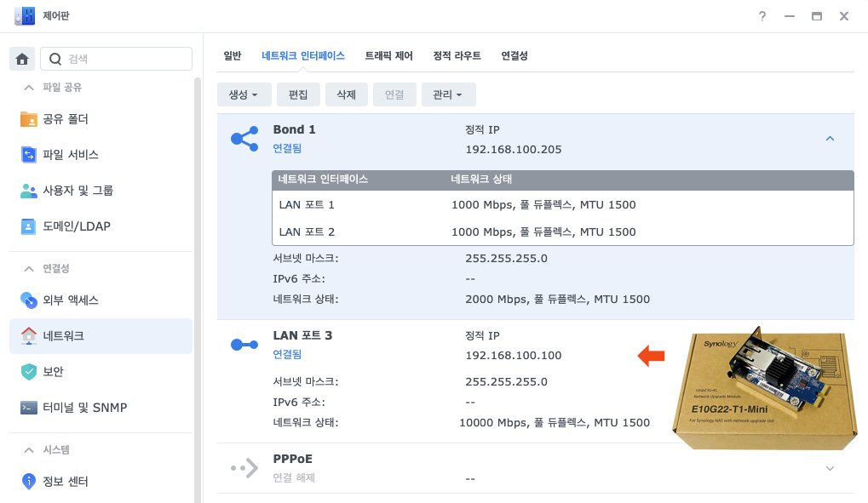Open the Manage (관리) dropdown
868x503 pixels.
pos(448,94)
